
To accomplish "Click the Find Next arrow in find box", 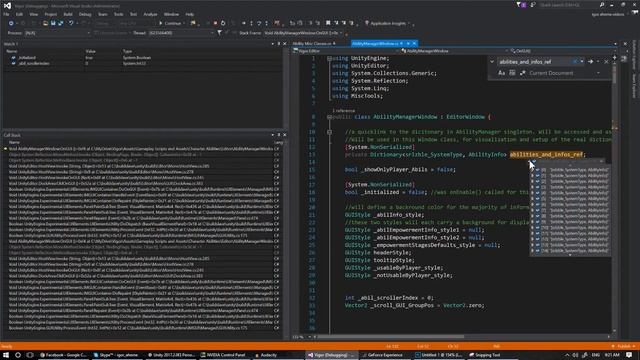I will pyautogui.click(x=590, y=62).
